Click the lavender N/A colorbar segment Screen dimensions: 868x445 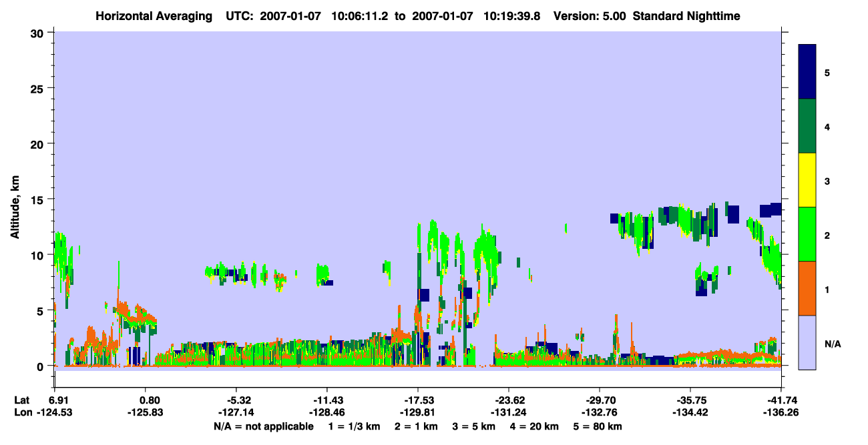click(807, 342)
